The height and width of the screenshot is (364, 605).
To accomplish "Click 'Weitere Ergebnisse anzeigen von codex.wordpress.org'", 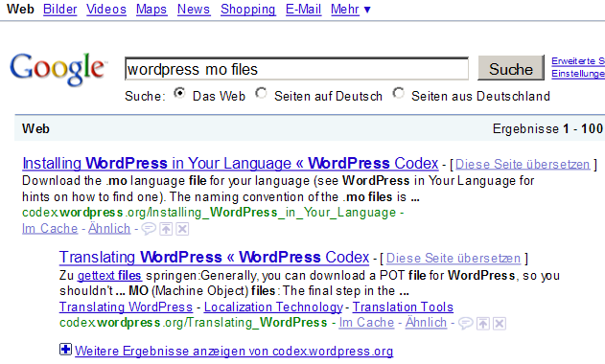I will pos(234,351).
